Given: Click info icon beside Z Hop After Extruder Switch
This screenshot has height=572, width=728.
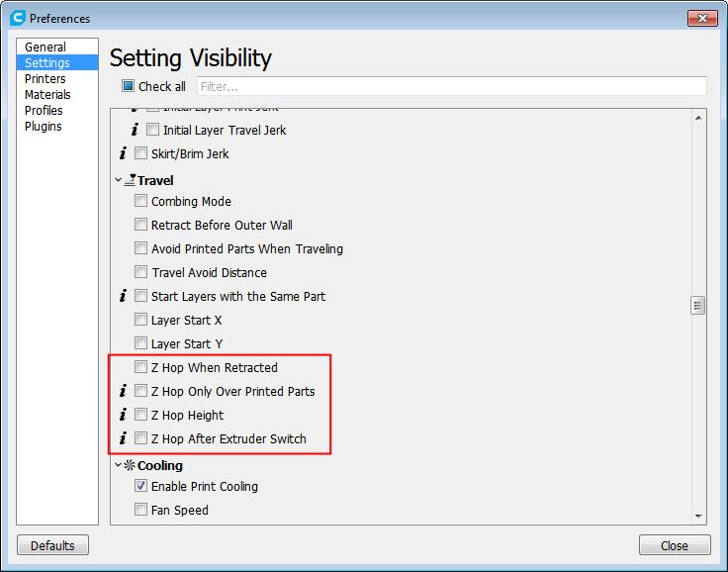Looking at the screenshot, I should click(x=122, y=438).
